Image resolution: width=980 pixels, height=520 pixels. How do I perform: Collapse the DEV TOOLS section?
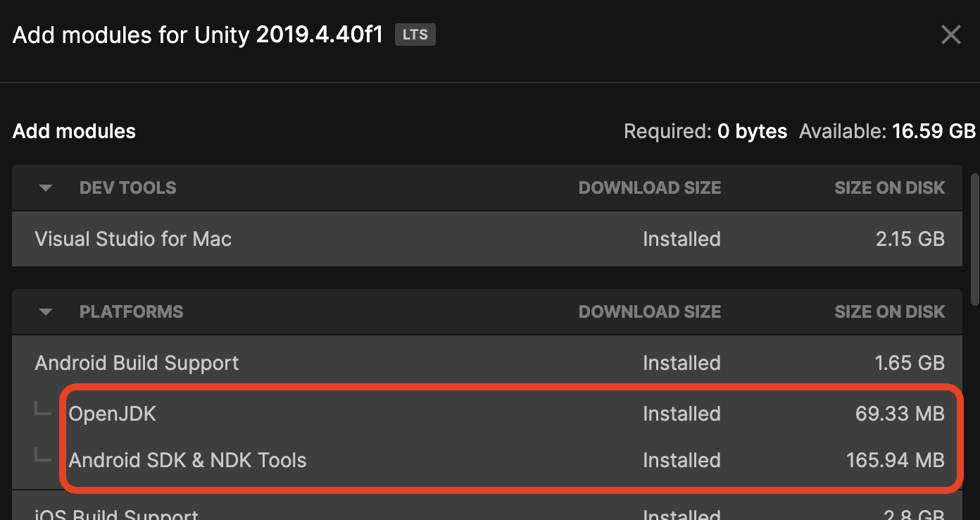(44, 187)
